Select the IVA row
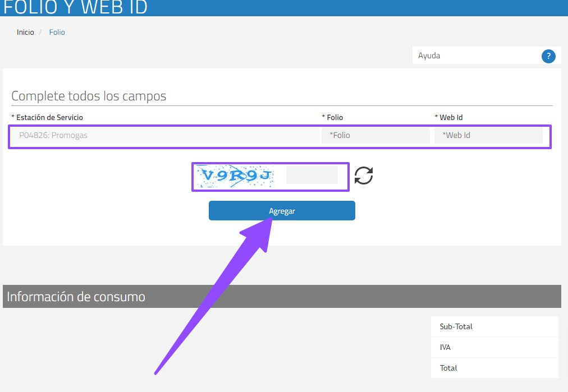Screen dimensions: 568x392 tap(494, 347)
